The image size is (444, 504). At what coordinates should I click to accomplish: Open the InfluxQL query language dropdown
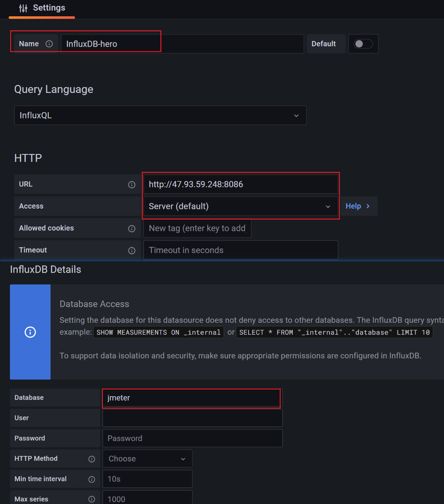coord(160,115)
